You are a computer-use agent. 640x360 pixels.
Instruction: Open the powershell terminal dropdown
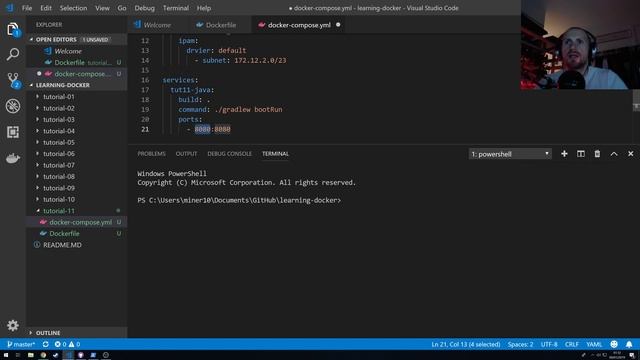510,154
